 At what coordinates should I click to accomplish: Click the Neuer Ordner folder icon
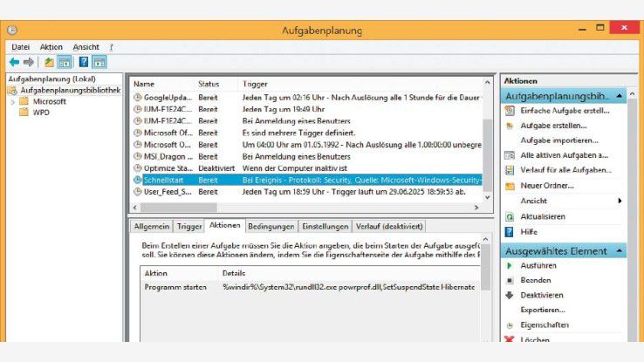pos(510,185)
